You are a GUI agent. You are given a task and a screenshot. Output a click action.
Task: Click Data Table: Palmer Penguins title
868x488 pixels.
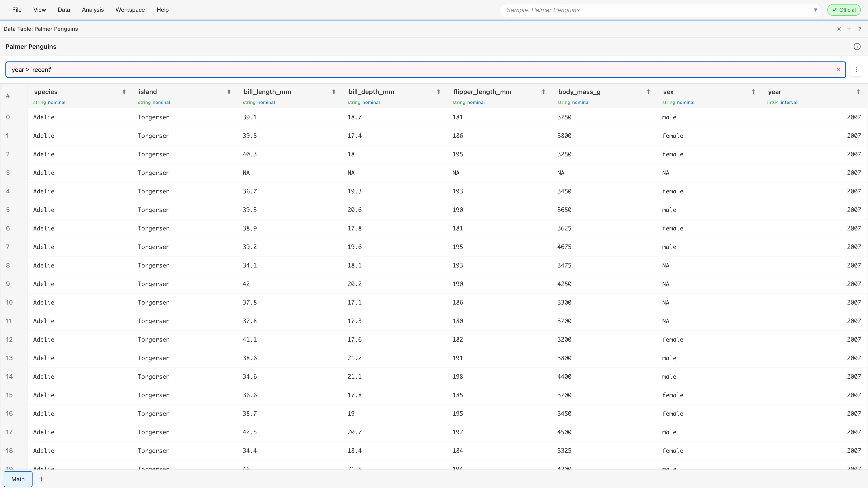(x=41, y=29)
